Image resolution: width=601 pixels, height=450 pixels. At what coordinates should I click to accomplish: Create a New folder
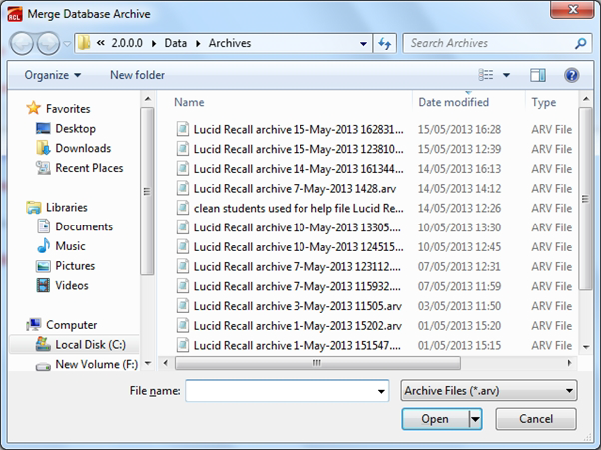coord(137,75)
